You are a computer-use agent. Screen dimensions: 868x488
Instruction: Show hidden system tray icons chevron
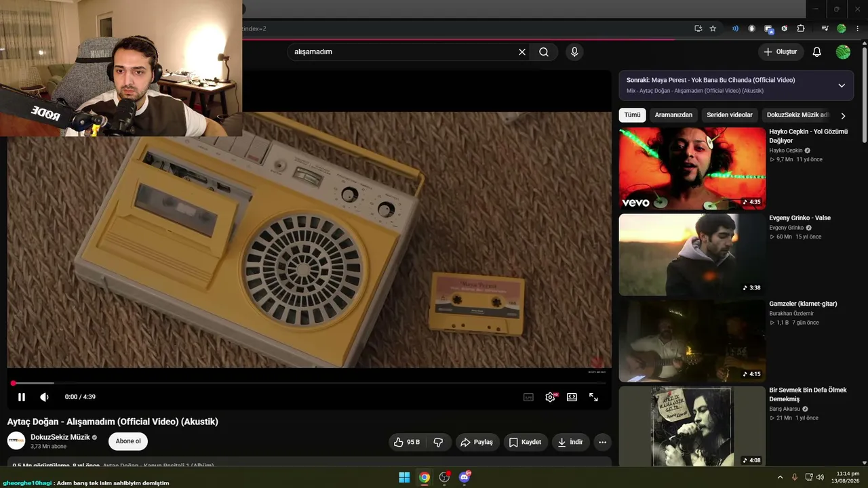tap(780, 477)
